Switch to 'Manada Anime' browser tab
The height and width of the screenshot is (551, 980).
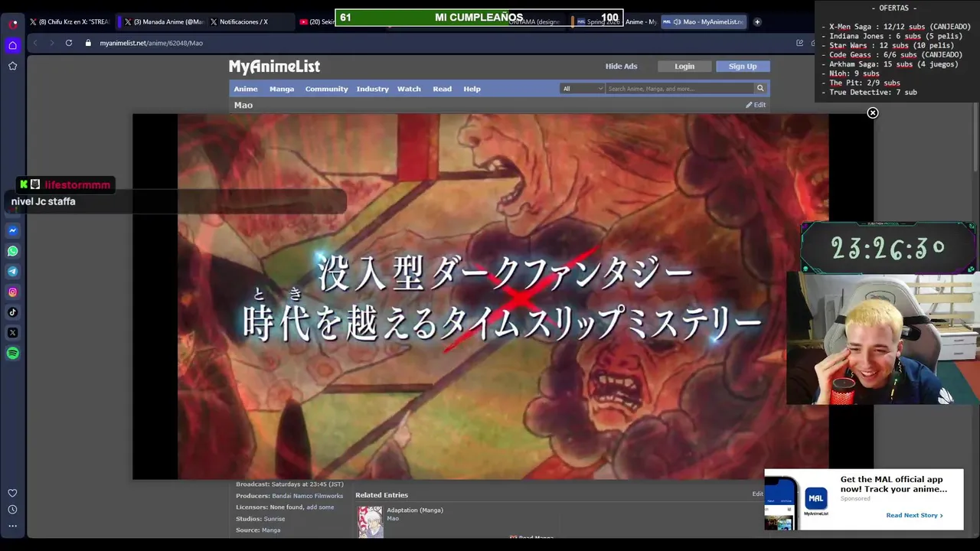163,22
